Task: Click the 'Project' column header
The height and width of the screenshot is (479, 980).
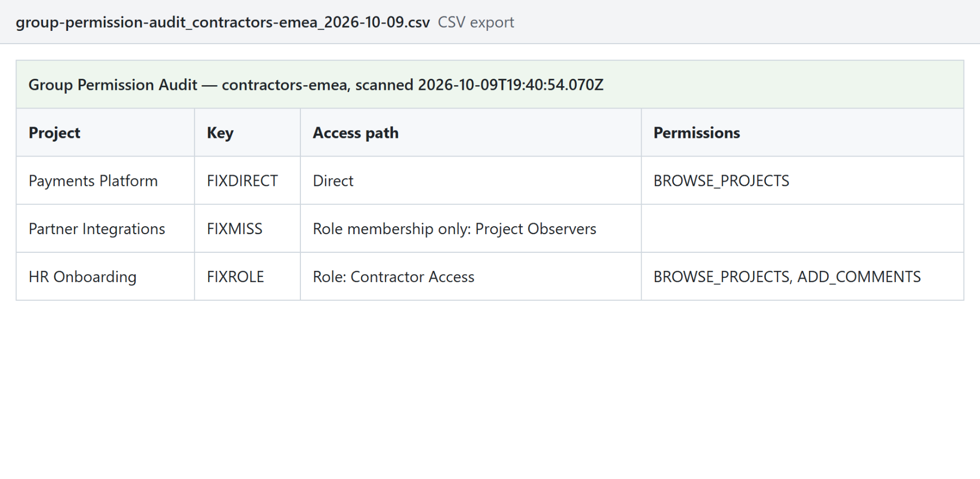Action: coord(105,133)
